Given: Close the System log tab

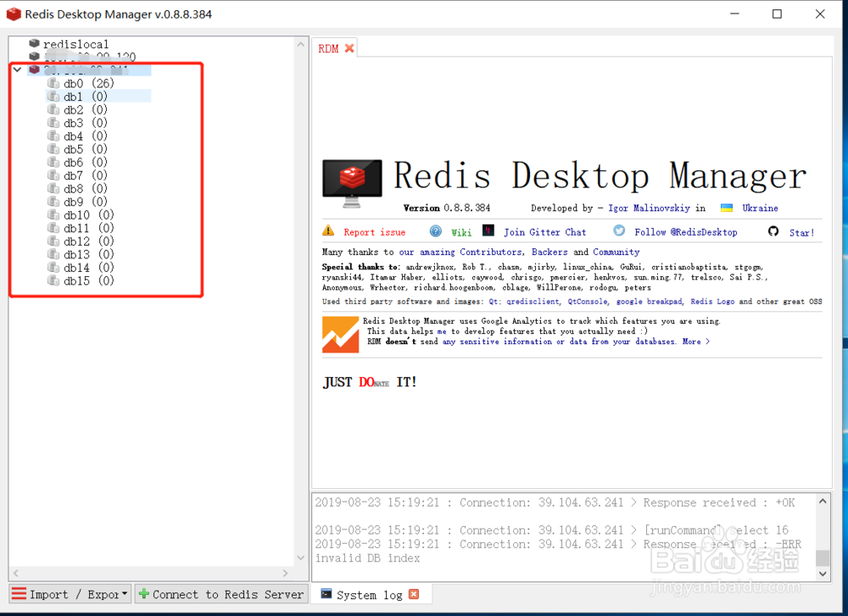Looking at the screenshot, I should coord(414,594).
